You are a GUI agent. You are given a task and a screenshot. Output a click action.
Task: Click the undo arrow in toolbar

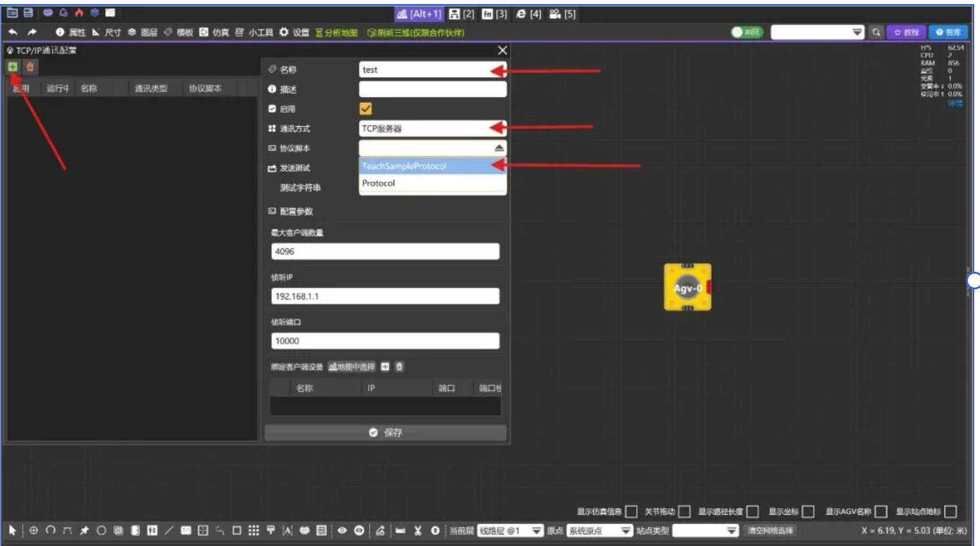(x=13, y=32)
